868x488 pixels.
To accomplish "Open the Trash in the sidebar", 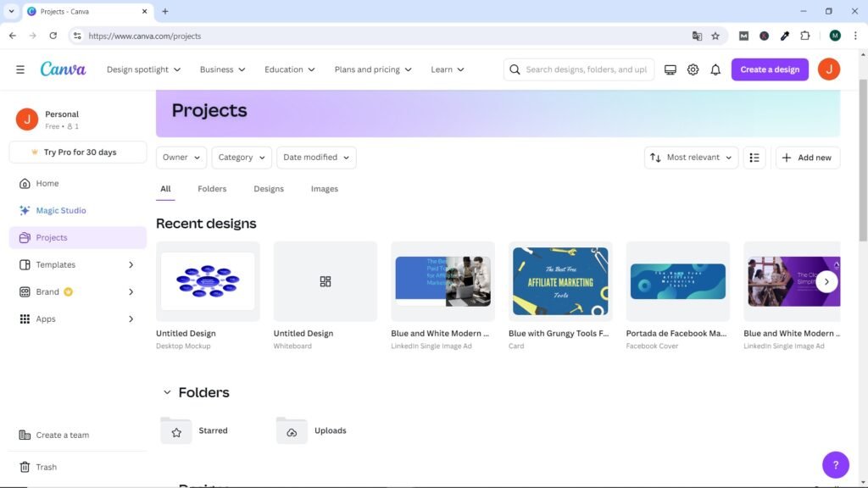I will point(46,467).
